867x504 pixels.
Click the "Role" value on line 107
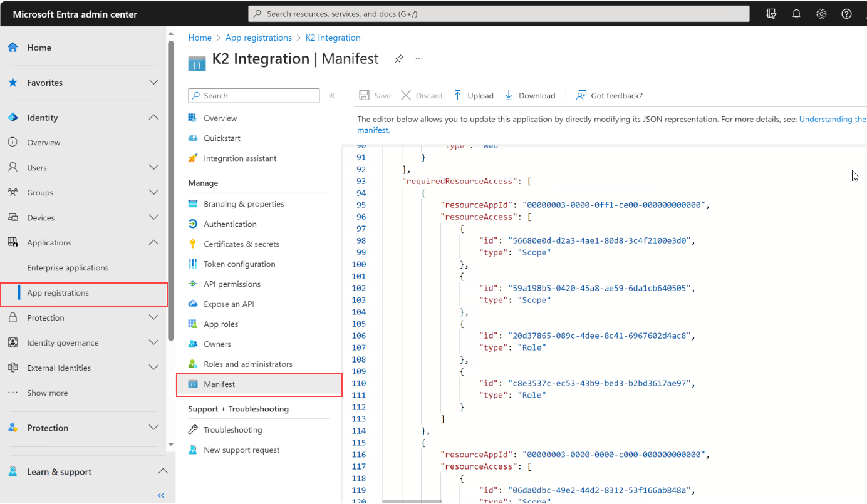tap(532, 347)
